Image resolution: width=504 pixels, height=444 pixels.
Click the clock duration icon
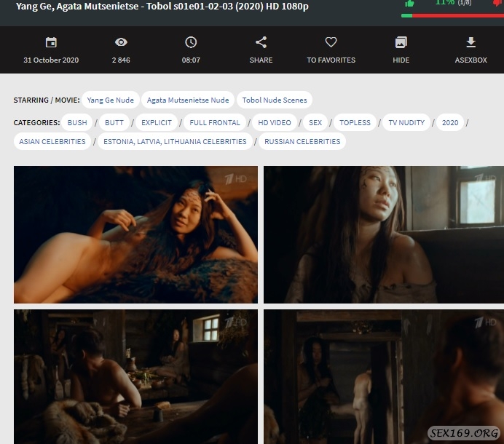pyautogui.click(x=191, y=42)
